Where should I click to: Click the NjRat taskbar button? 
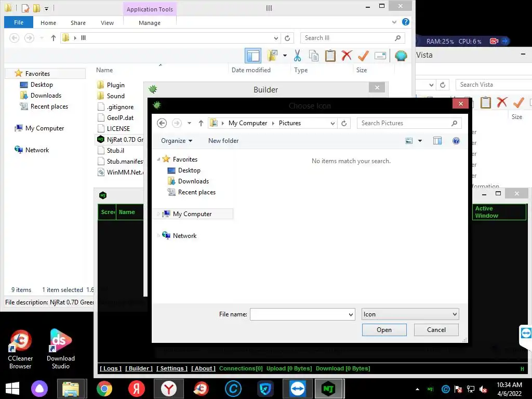(328, 389)
